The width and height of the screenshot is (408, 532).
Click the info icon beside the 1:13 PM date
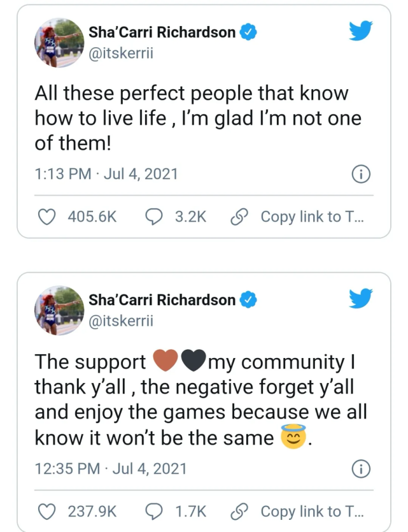(360, 174)
